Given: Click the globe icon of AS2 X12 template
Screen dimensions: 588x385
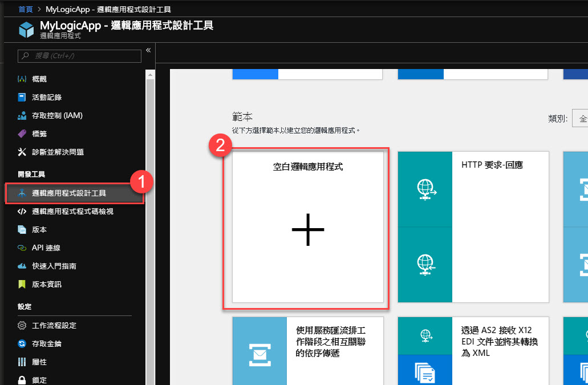Looking at the screenshot, I should click(x=425, y=335).
